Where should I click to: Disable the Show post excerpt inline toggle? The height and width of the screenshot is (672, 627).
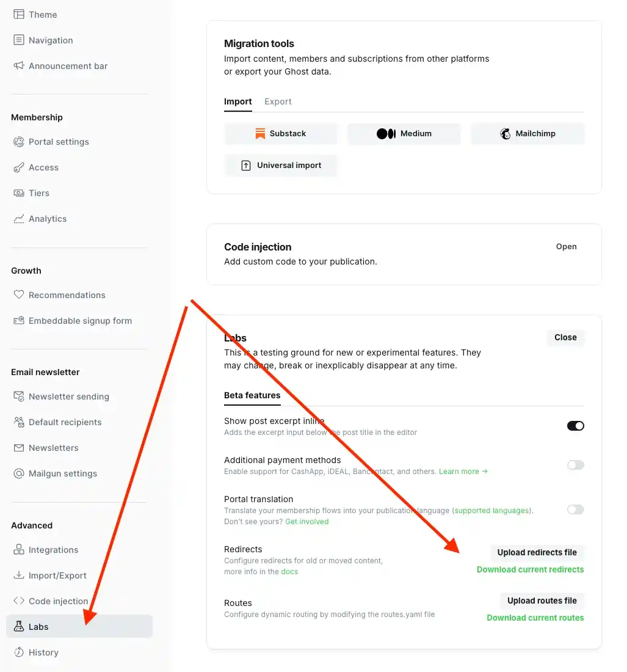click(574, 425)
